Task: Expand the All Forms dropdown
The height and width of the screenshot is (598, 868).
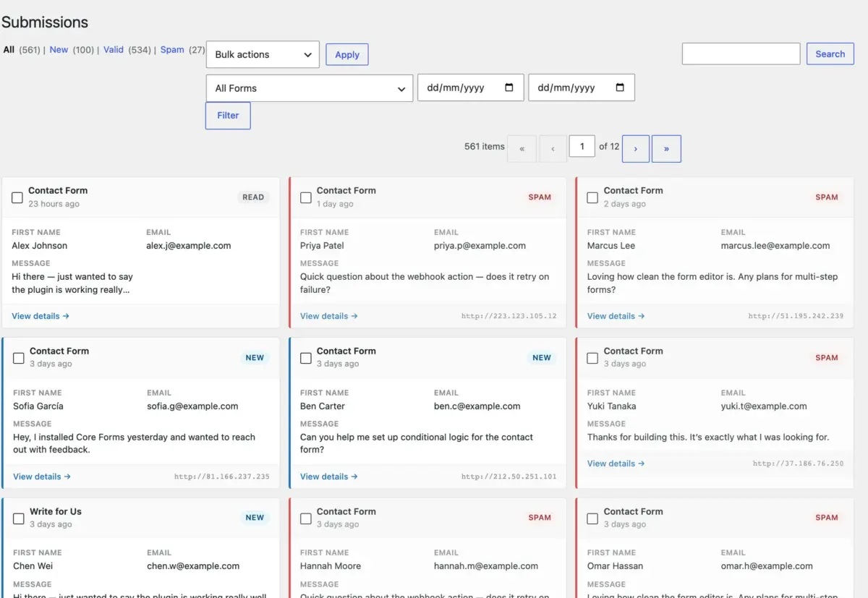Action: point(310,88)
